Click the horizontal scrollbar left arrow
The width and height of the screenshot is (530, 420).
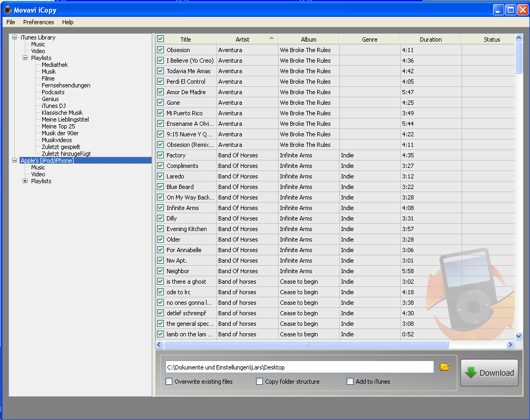click(x=160, y=345)
